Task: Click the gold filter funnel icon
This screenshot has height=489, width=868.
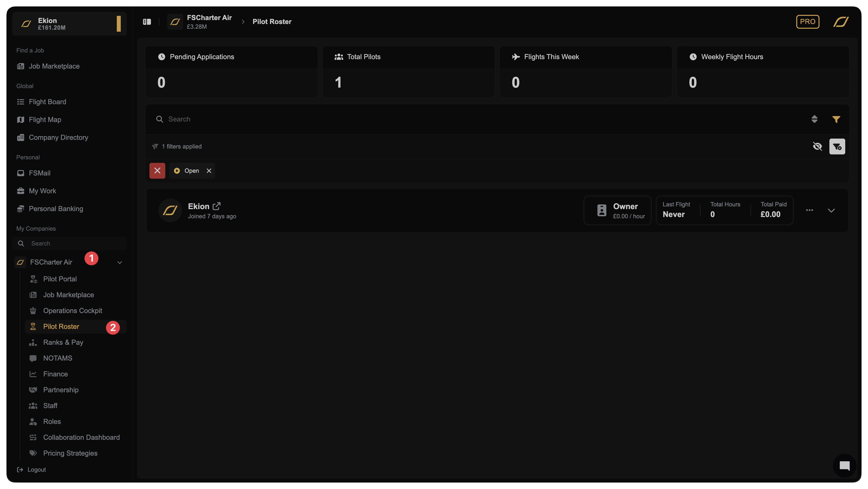Action: [x=836, y=119]
